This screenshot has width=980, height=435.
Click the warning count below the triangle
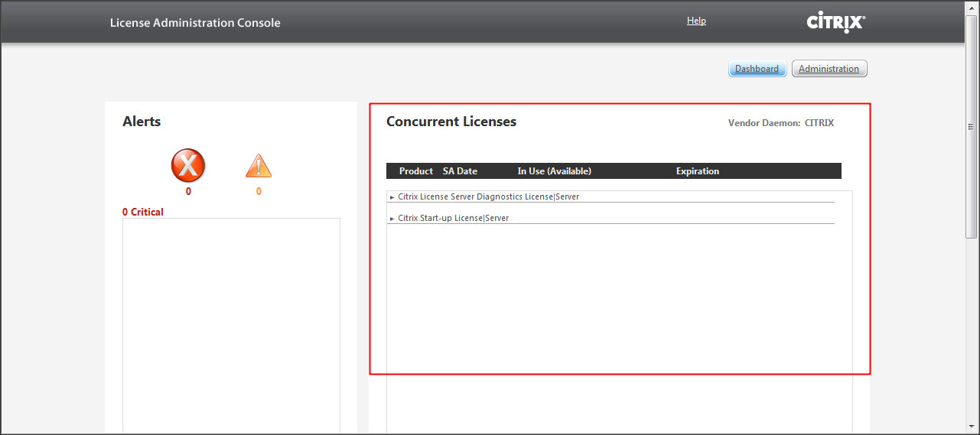pyautogui.click(x=259, y=191)
